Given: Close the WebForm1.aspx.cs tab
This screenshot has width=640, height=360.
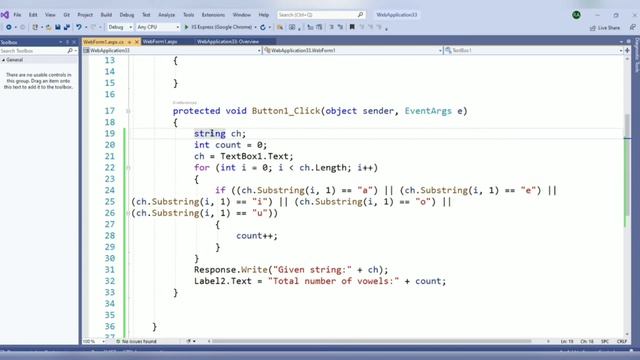Looking at the screenshot, I should coord(137,42).
